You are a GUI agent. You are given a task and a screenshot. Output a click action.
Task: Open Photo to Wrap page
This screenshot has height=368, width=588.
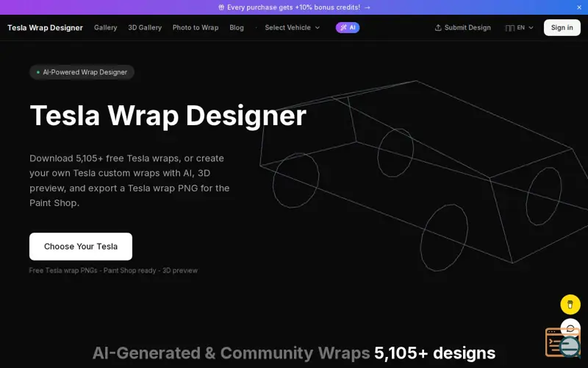coord(196,28)
